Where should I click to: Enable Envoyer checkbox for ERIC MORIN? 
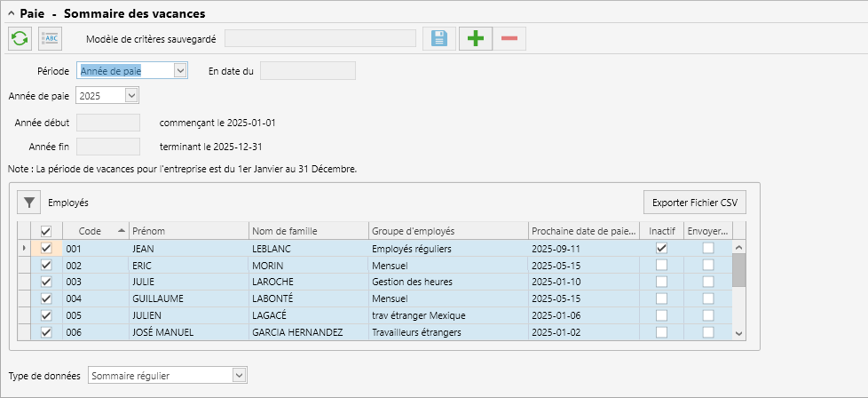[708, 265]
